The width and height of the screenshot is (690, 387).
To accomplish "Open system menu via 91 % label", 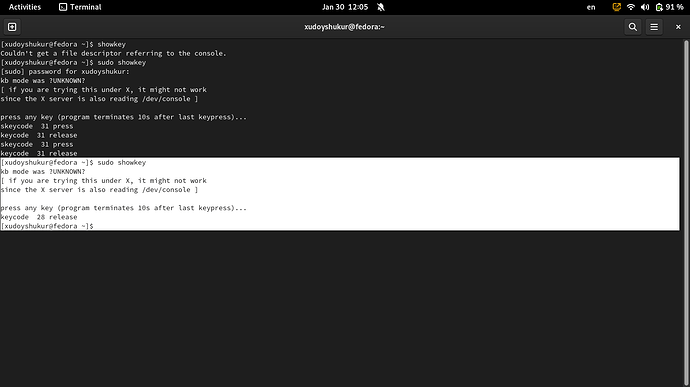I will click(x=674, y=7).
